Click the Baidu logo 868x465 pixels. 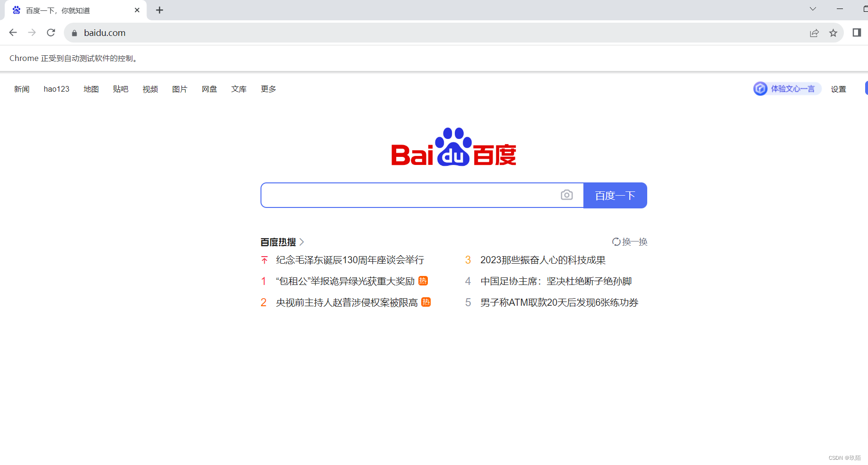click(454, 147)
